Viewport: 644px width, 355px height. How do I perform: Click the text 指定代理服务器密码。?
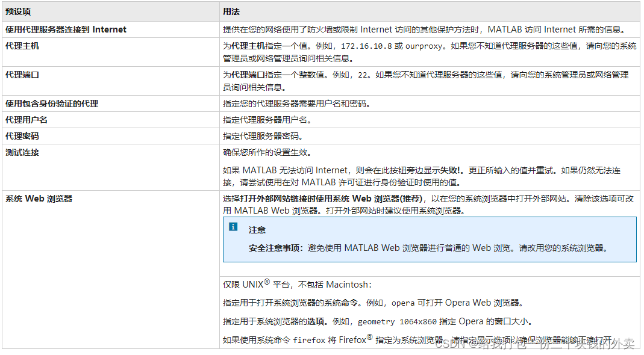pyautogui.click(x=263, y=136)
